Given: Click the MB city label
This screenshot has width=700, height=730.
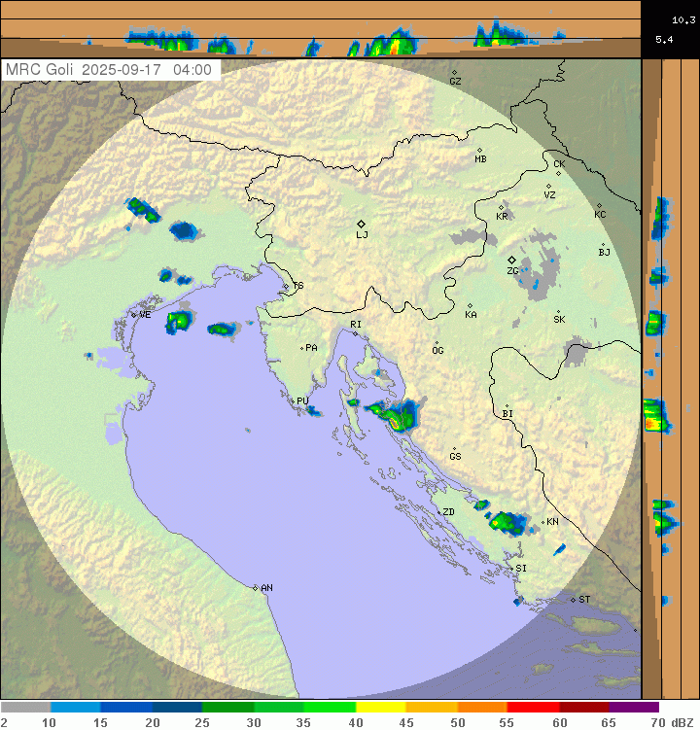Looking at the screenshot, I should click(x=480, y=159).
